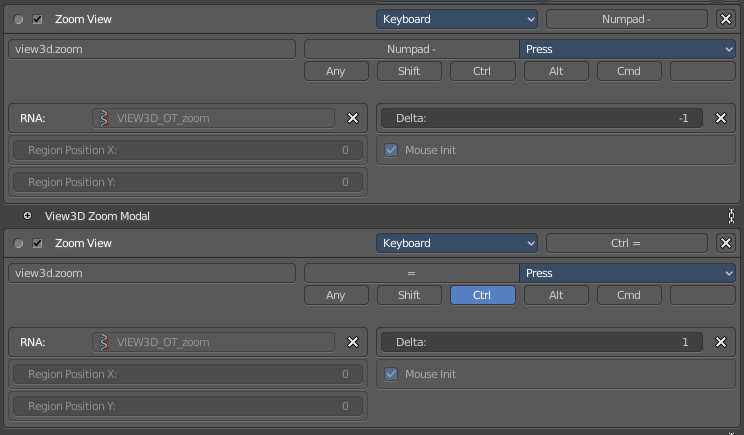744x435 pixels.
Task: Toggle Alt modifier in Numpad - entry
Action: tap(556, 71)
